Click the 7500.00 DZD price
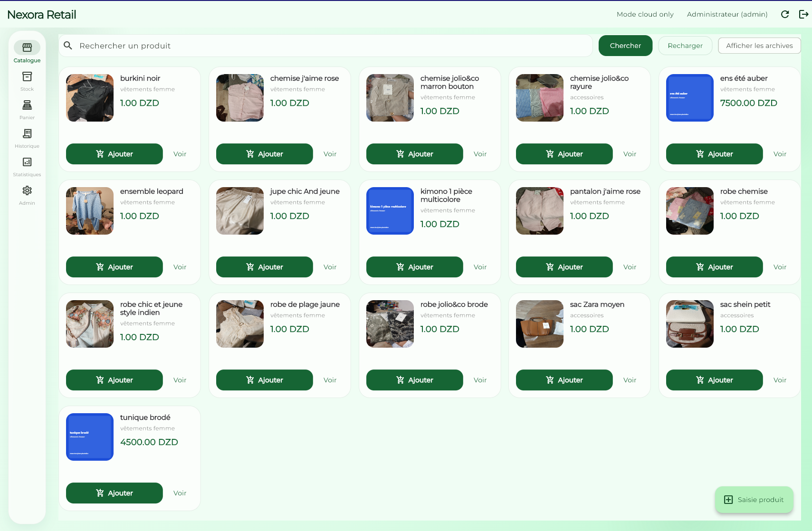 click(749, 103)
